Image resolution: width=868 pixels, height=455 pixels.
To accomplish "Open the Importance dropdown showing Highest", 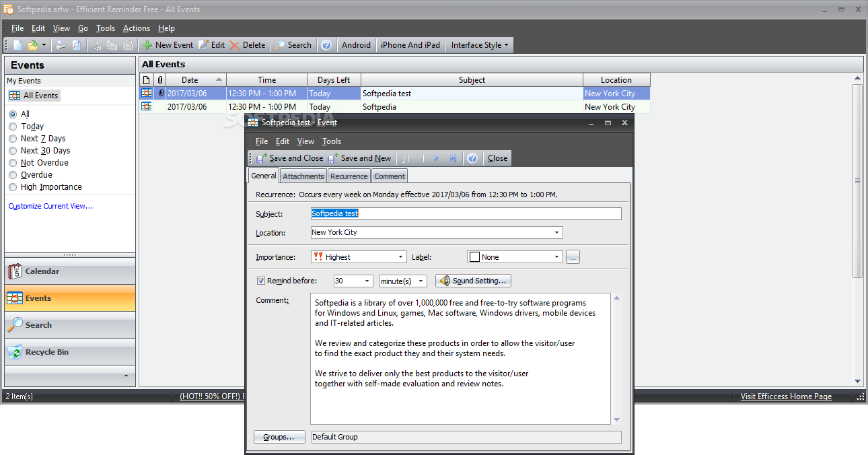I will (401, 257).
